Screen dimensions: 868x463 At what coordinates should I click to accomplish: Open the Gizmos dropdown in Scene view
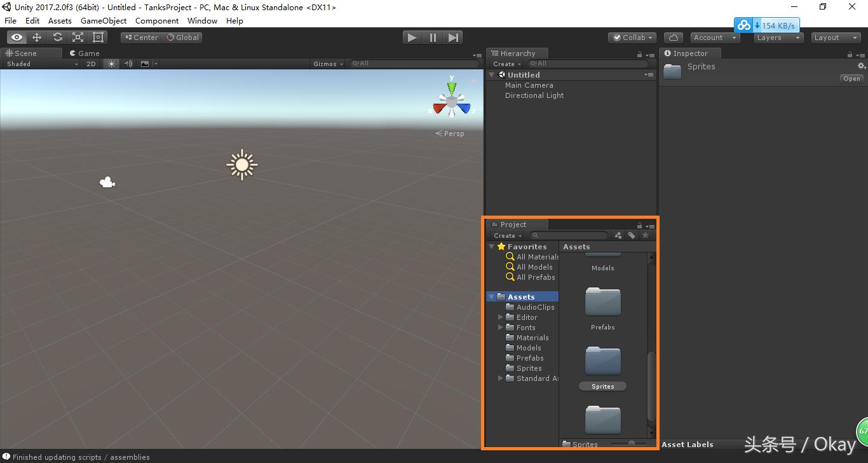(327, 64)
